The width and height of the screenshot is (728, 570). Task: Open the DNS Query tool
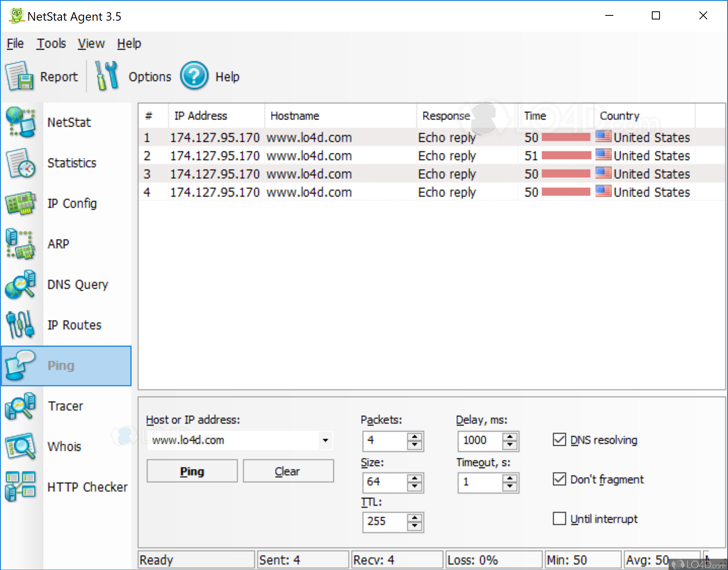pos(77,284)
